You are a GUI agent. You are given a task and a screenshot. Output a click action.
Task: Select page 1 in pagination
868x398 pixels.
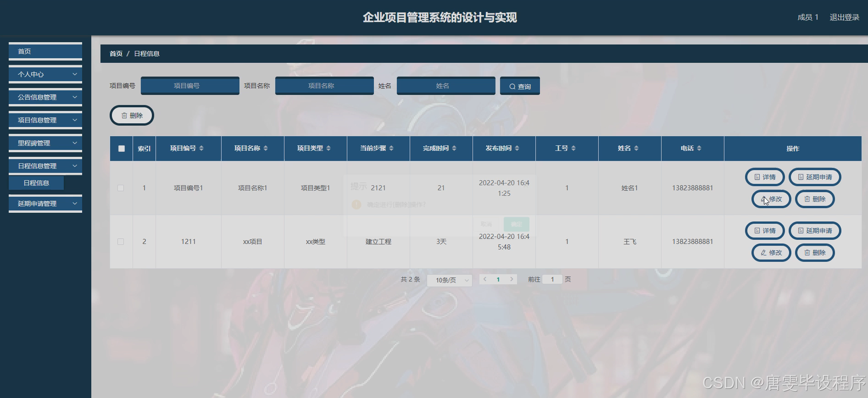498,279
